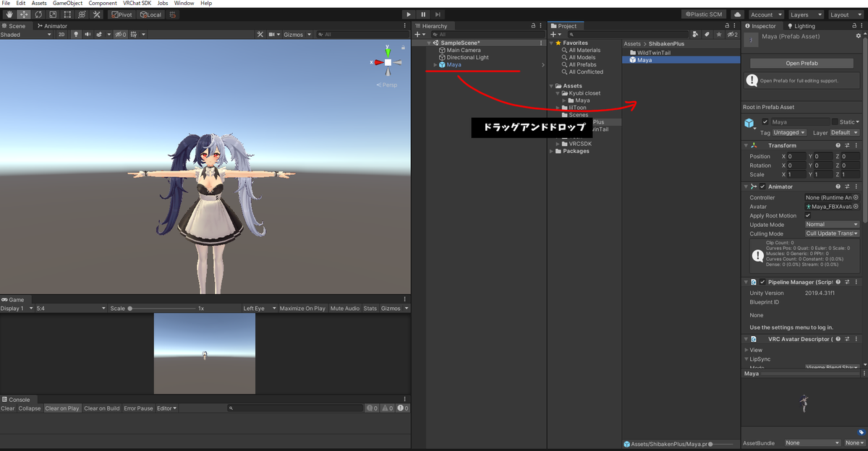Select the Transform tool
The image size is (868, 451).
coord(82,14)
